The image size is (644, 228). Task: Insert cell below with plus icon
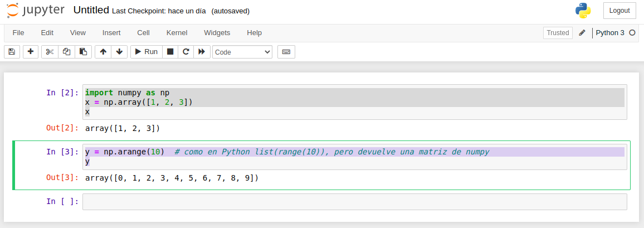tap(30, 52)
